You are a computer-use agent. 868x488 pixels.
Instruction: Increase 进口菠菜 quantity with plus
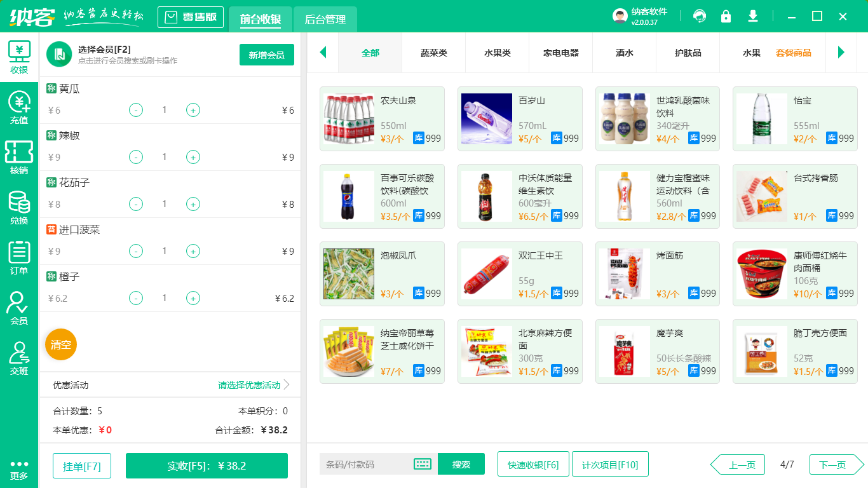(x=193, y=252)
